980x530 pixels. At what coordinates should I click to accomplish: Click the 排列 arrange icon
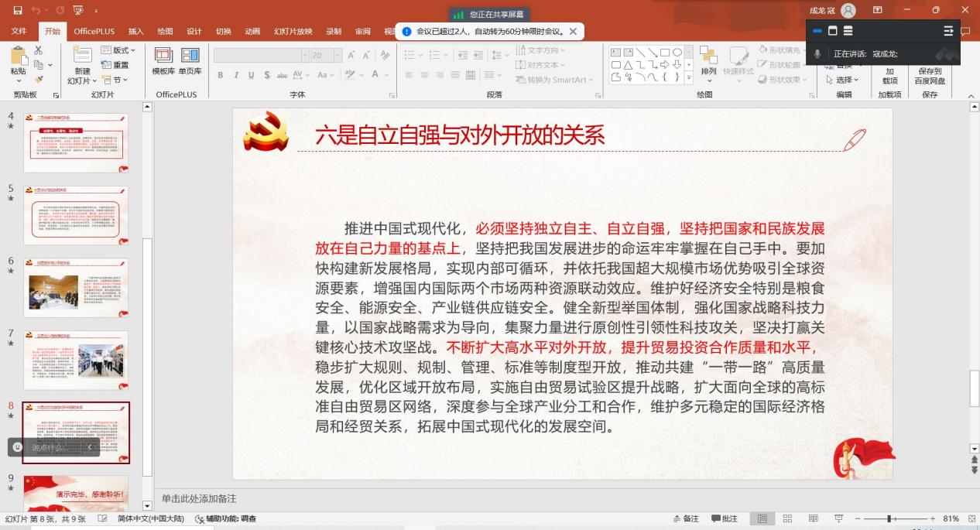(x=708, y=60)
